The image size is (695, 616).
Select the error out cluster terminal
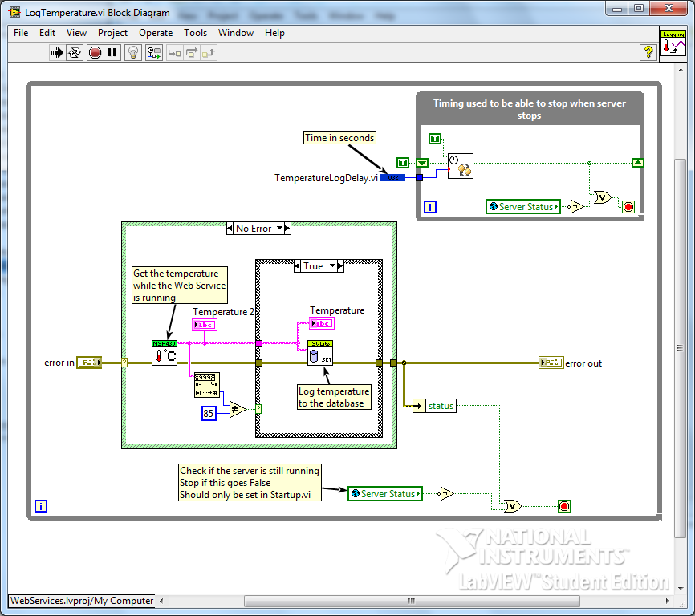click(551, 363)
